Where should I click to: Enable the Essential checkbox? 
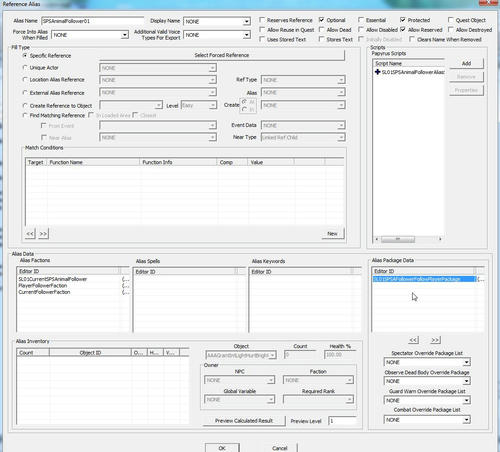point(361,20)
